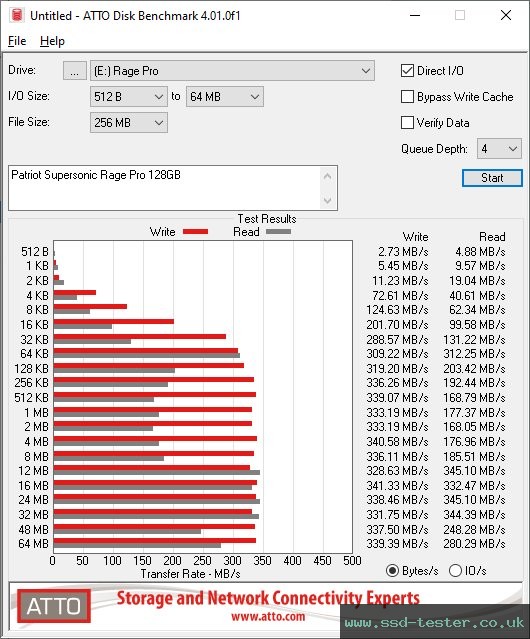Click the ATTO Disk Benchmark app icon
The image size is (530, 639).
pos(17,15)
